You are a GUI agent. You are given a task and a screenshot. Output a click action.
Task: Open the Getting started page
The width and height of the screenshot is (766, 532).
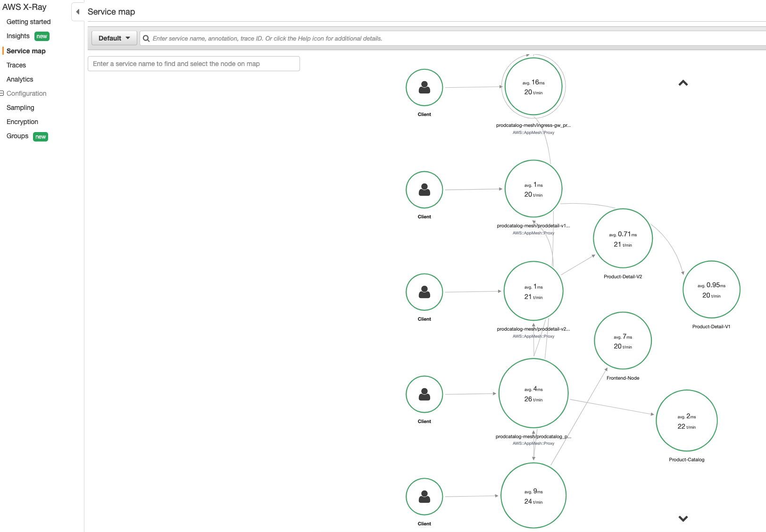[x=28, y=22]
